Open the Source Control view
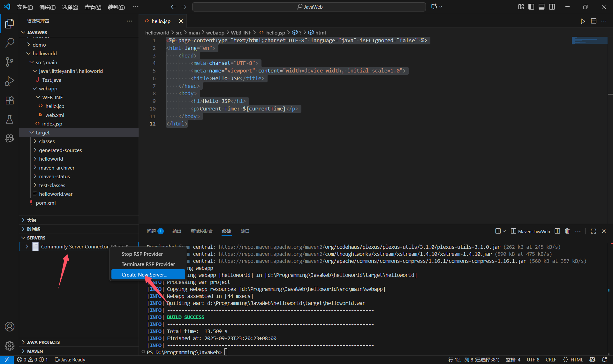The width and height of the screenshot is (613, 364). tap(10, 62)
